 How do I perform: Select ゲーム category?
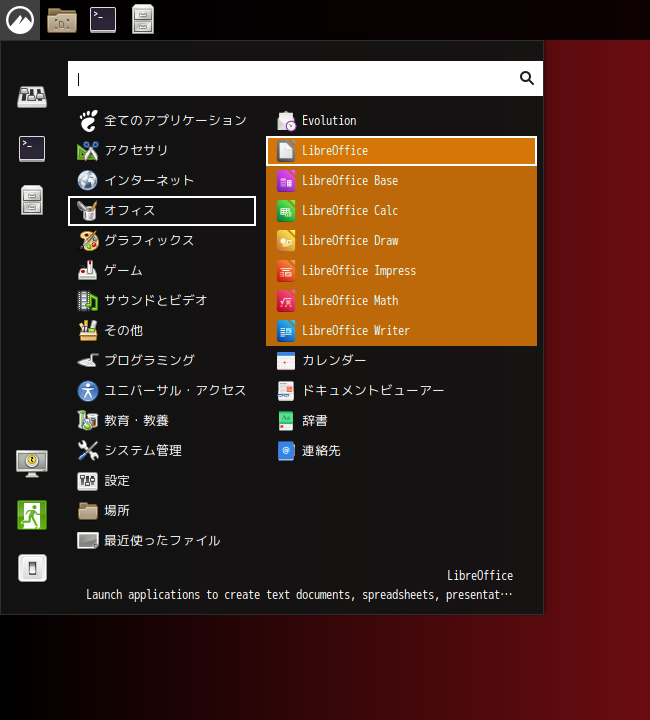pos(162,270)
